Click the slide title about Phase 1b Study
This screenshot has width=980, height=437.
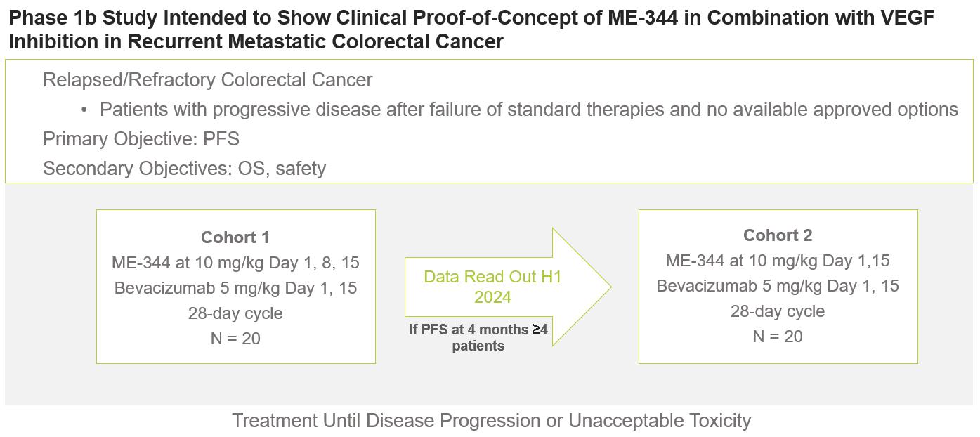click(471, 30)
